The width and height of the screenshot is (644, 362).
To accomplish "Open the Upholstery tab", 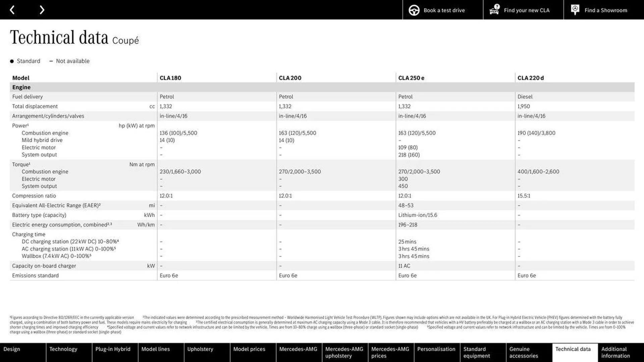I will tap(207, 352).
